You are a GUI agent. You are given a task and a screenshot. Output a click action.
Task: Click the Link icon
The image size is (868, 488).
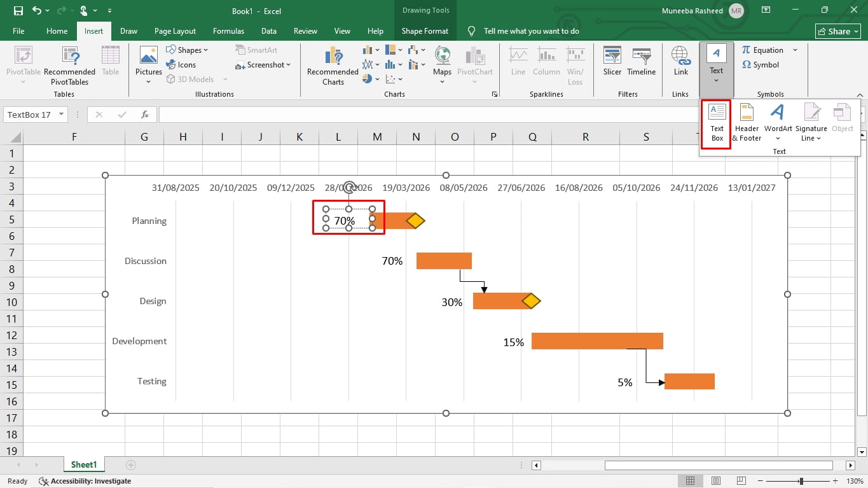(681, 60)
